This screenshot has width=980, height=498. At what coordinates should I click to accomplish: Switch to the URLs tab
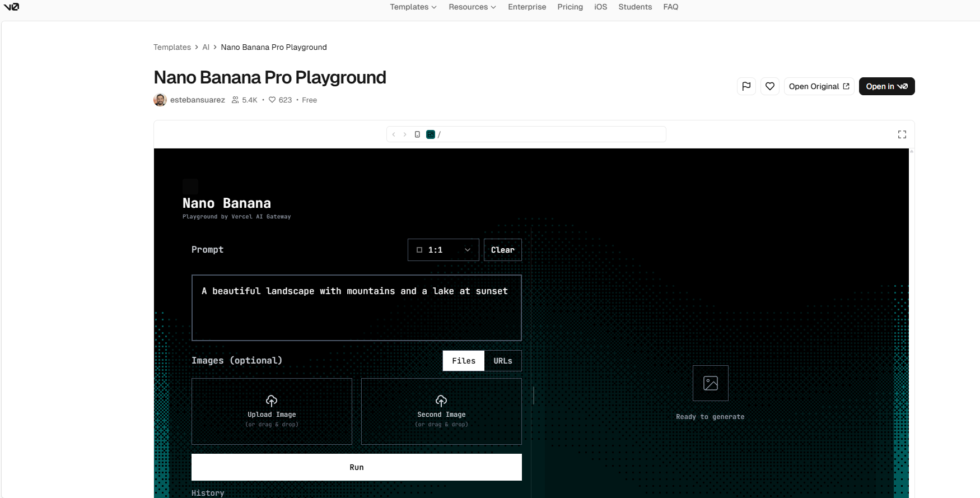pyautogui.click(x=503, y=361)
